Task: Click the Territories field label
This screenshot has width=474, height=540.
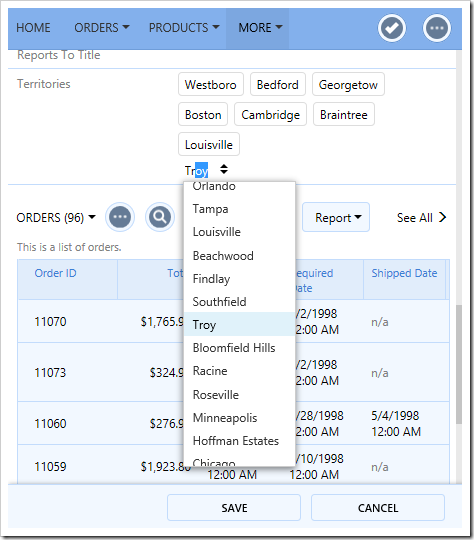Action: click(44, 84)
